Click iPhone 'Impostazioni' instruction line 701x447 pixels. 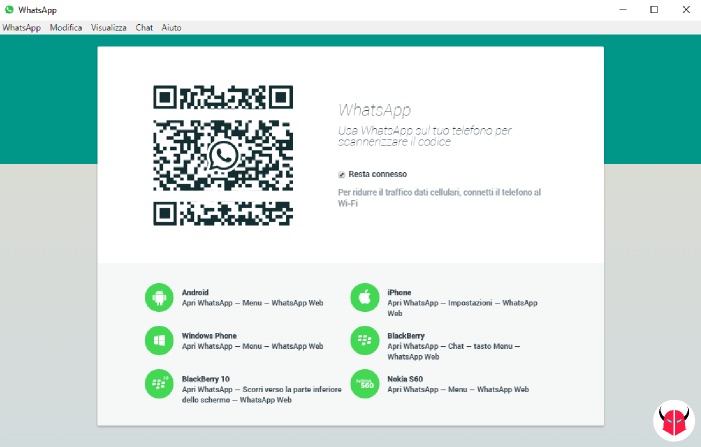tap(462, 308)
